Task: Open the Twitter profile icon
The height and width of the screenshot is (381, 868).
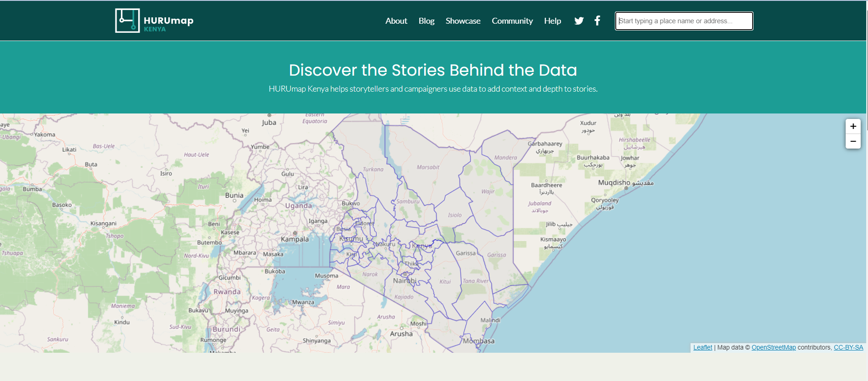Action: (579, 21)
